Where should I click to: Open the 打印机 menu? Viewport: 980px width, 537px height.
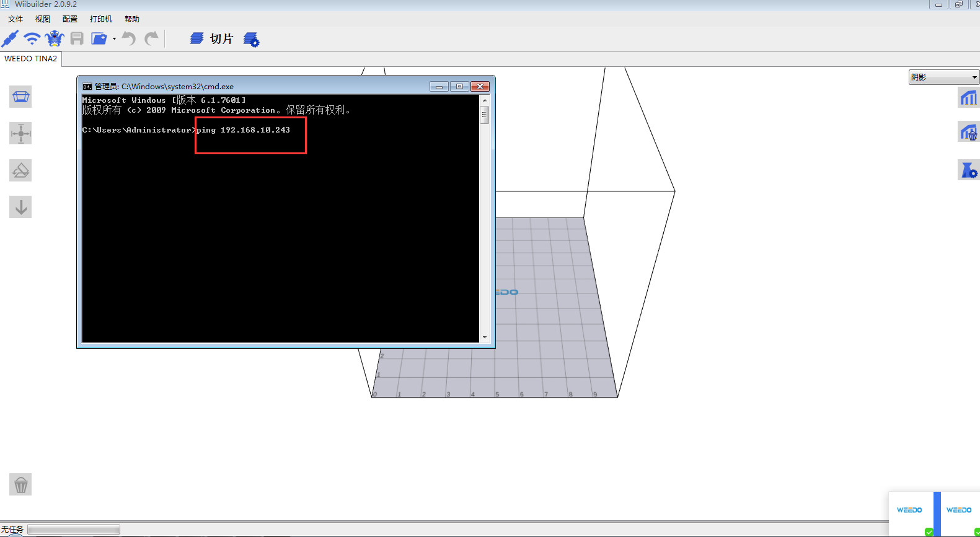(101, 19)
